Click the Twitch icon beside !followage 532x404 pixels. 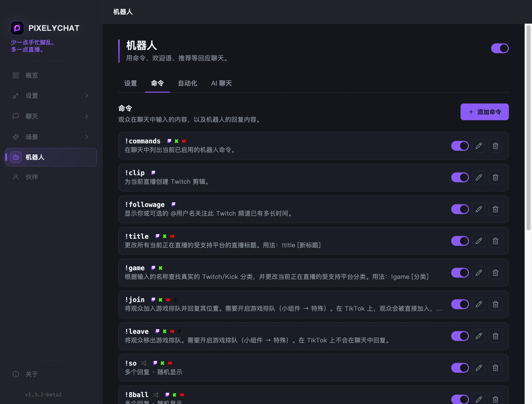[173, 204]
